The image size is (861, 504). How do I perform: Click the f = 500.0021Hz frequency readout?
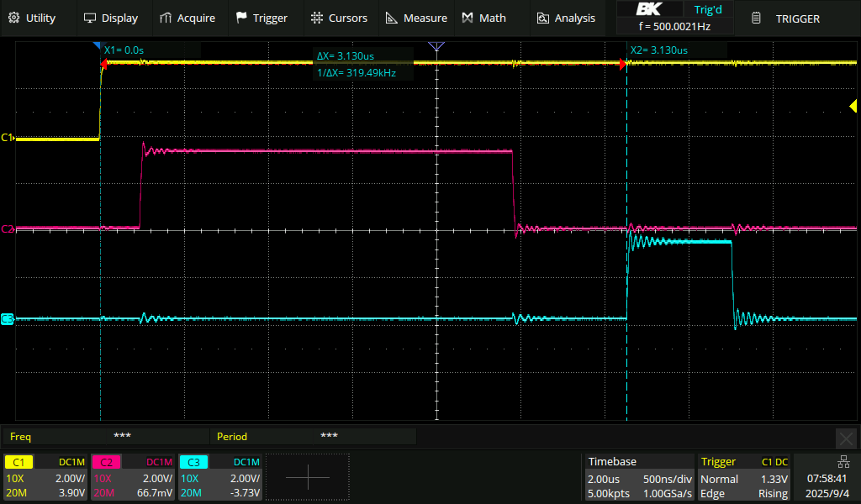675,26
